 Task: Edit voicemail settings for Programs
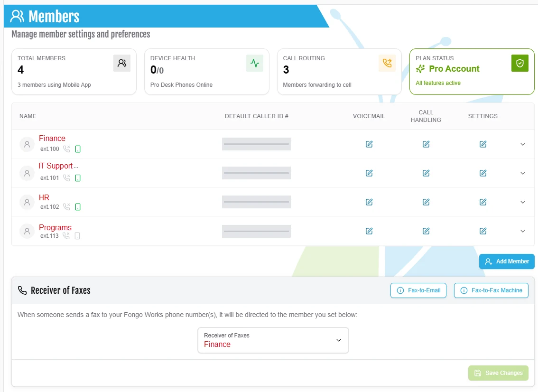[369, 231]
